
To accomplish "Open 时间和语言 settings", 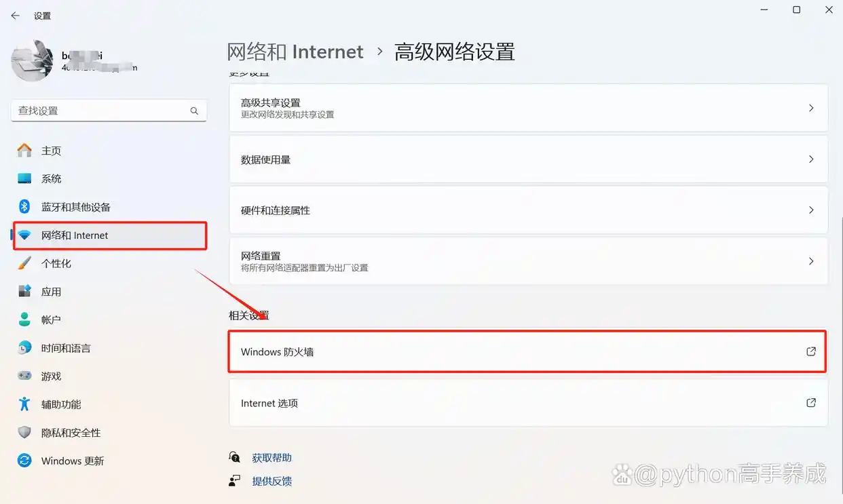I will pos(67,347).
